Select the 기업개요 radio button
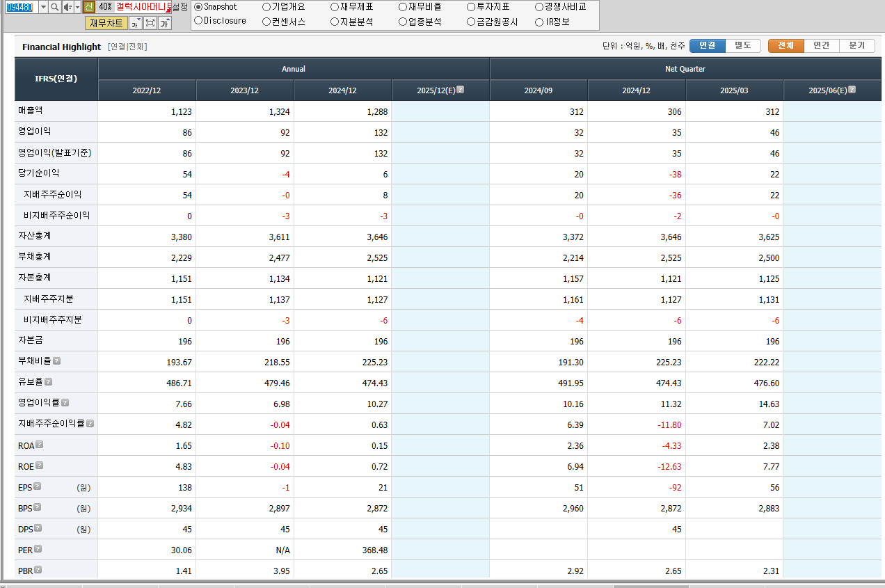This screenshot has height=588, width=885. pyautogui.click(x=266, y=7)
